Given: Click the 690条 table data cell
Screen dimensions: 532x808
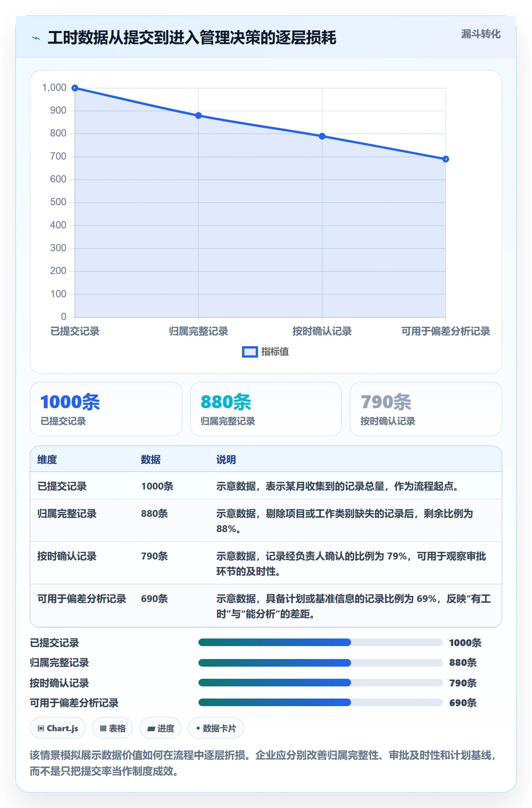Looking at the screenshot, I should (155, 599).
